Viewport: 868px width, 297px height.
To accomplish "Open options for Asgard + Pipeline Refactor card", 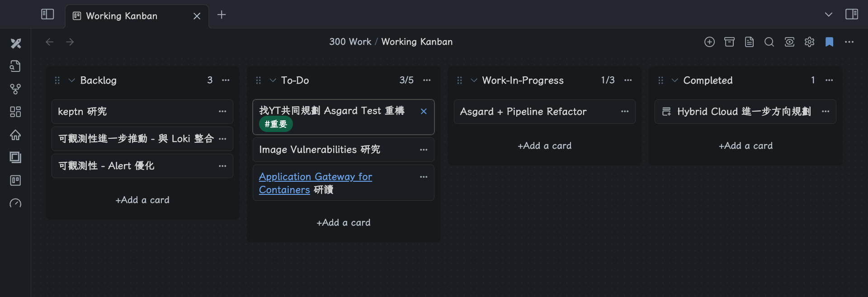I will coord(625,111).
